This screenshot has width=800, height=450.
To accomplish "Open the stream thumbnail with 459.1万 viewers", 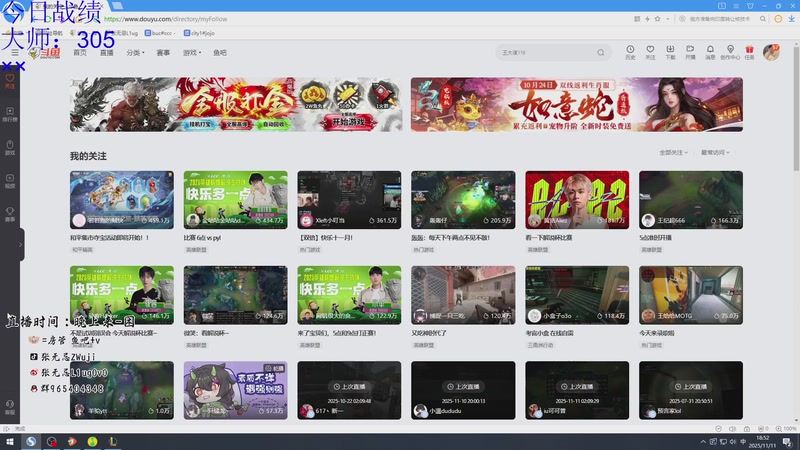I will [121, 199].
